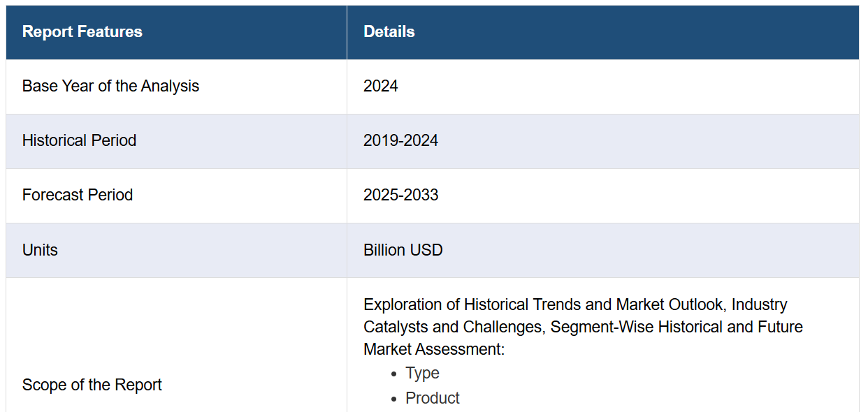This screenshot has width=868, height=412.
Task: Select the Units row label
Action: tap(40, 250)
